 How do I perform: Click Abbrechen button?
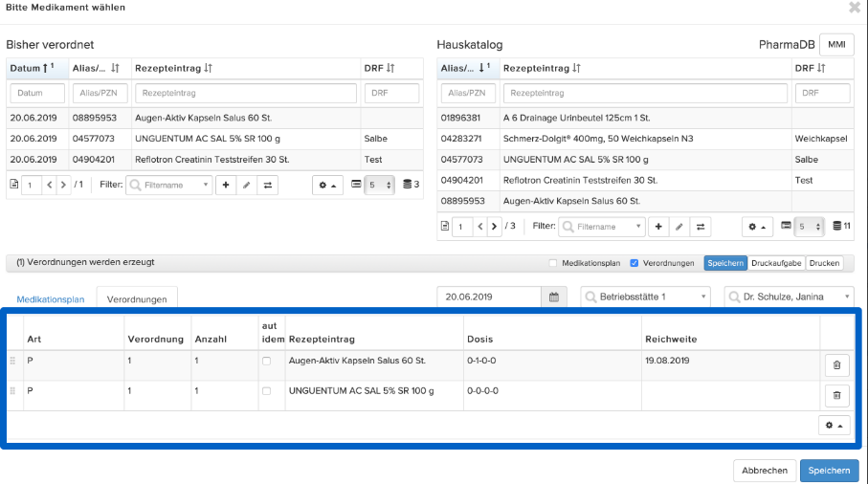coord(765,471)
